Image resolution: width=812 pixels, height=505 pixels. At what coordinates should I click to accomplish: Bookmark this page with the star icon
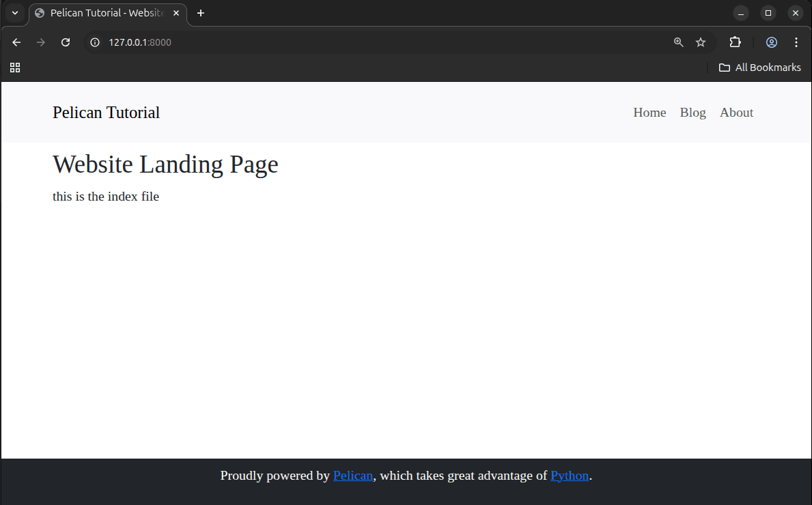(x=701, y=42)
